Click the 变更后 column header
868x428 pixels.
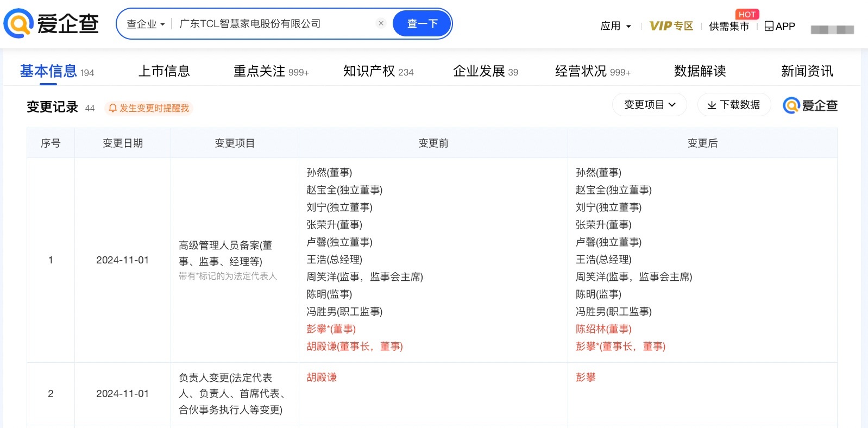coord(702,143)
